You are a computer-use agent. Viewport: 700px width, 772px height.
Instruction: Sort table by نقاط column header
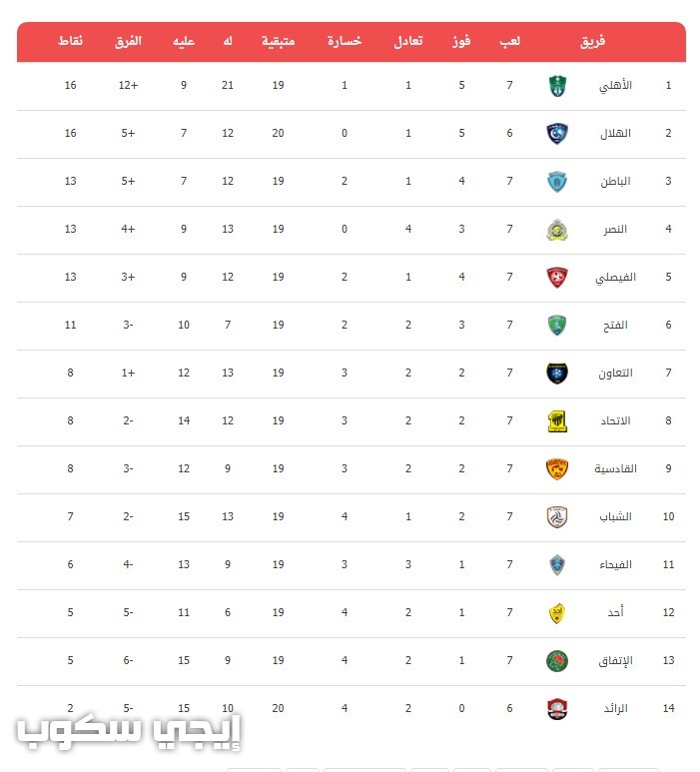(70, 41)
